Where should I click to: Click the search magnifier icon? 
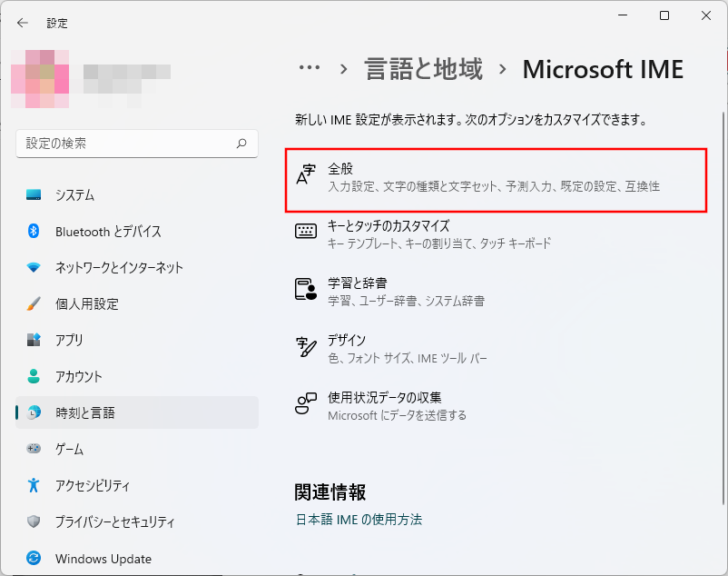tap(241, 144)
